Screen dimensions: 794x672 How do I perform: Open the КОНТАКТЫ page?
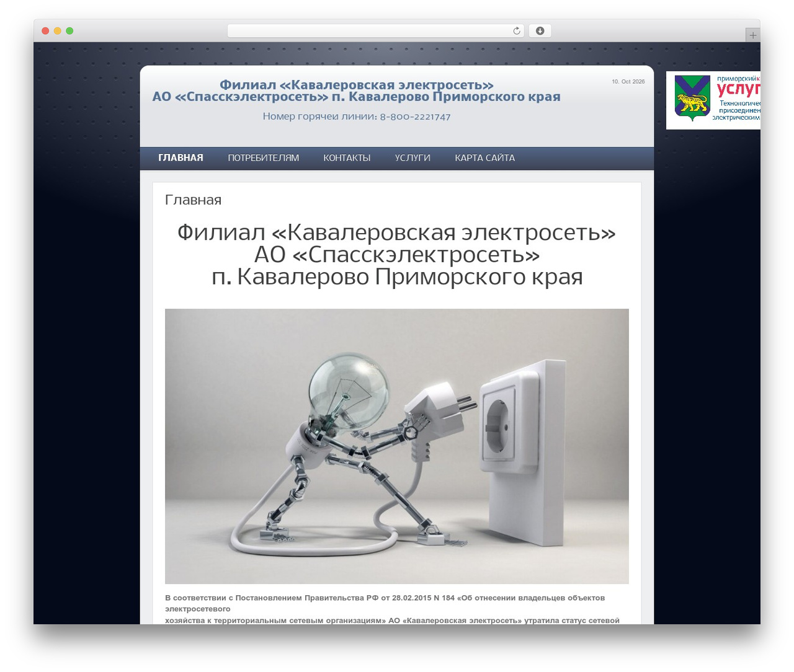coord(347,158)
